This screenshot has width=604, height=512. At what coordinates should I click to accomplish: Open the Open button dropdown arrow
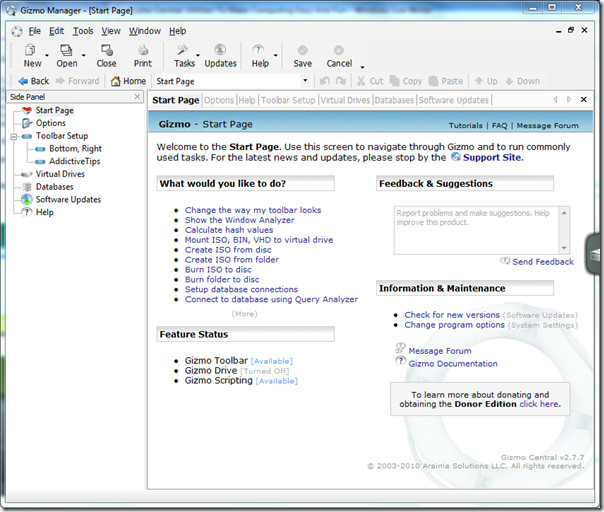click(x=84, y=55)
